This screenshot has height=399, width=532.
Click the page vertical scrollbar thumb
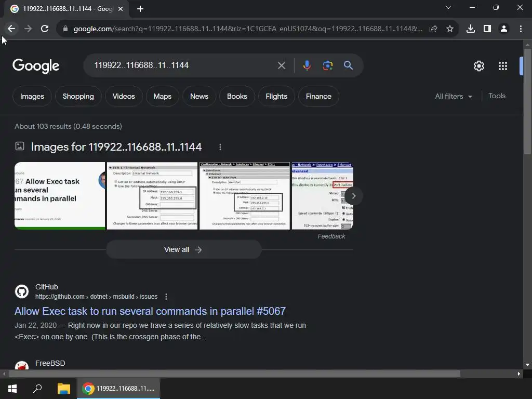pos(527,102)
